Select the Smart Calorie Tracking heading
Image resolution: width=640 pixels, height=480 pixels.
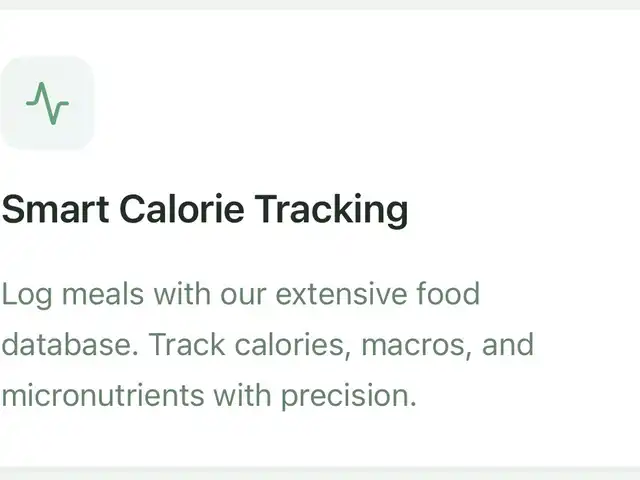[x=205, y=210]
